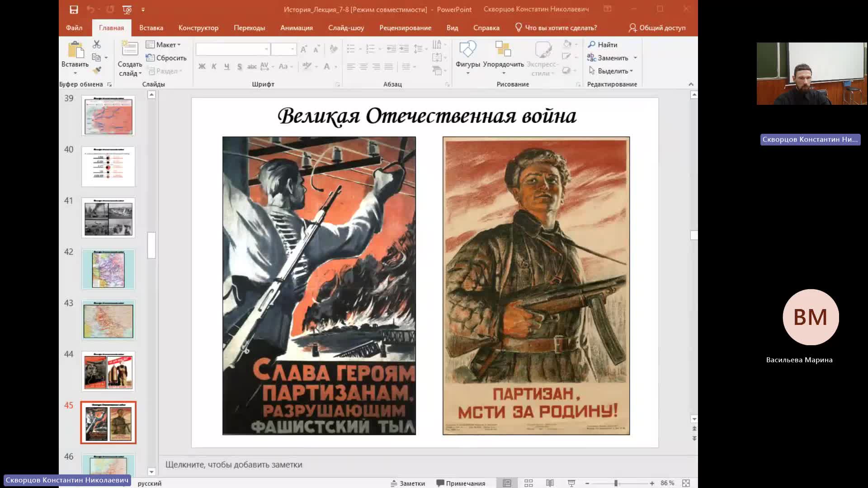Click the font color A button

click(327, 66)
